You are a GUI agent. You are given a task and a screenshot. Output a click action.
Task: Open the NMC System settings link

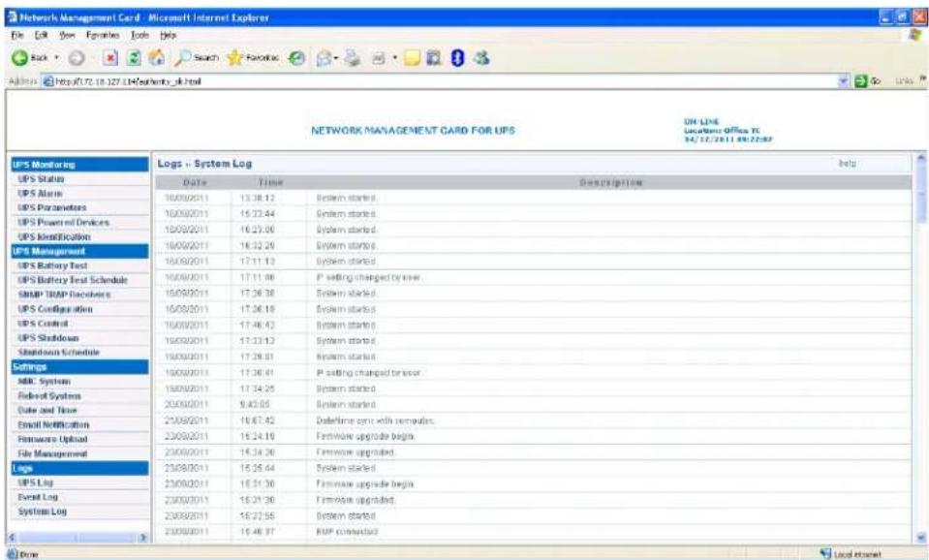coord(45,381)
